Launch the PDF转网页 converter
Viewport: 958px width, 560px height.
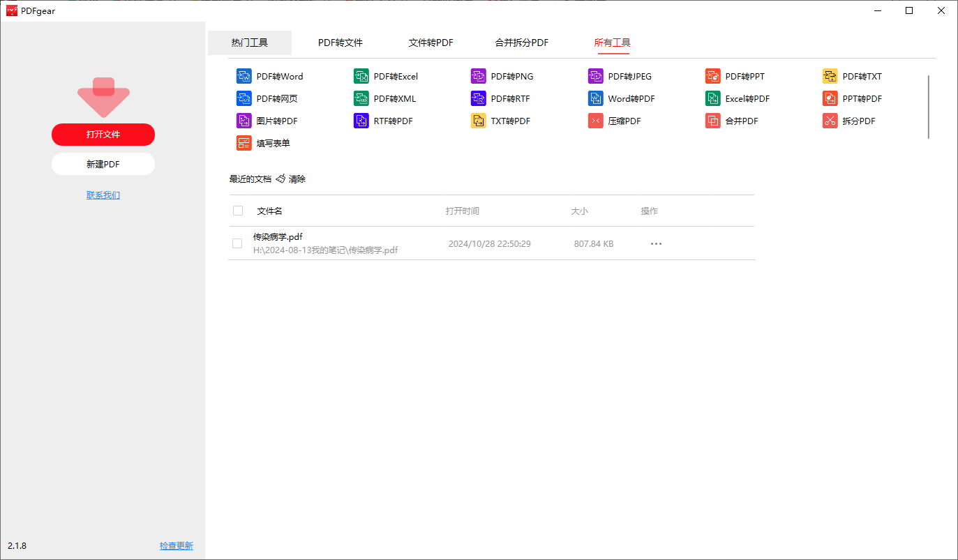tap(268, 98)
